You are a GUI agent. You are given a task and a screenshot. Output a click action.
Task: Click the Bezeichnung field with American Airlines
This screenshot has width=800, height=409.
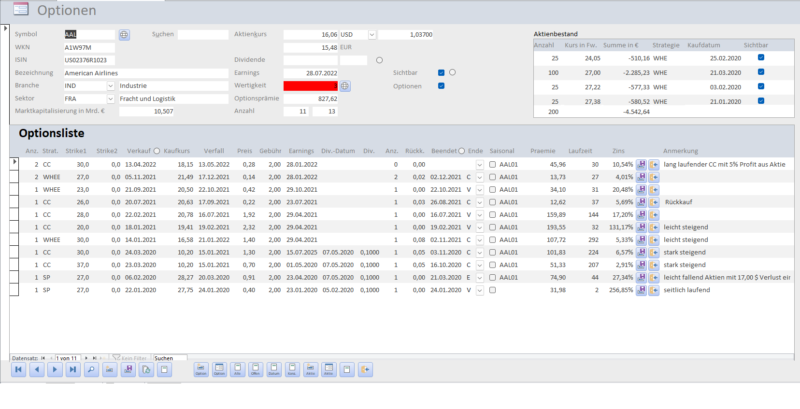(145, 73)
